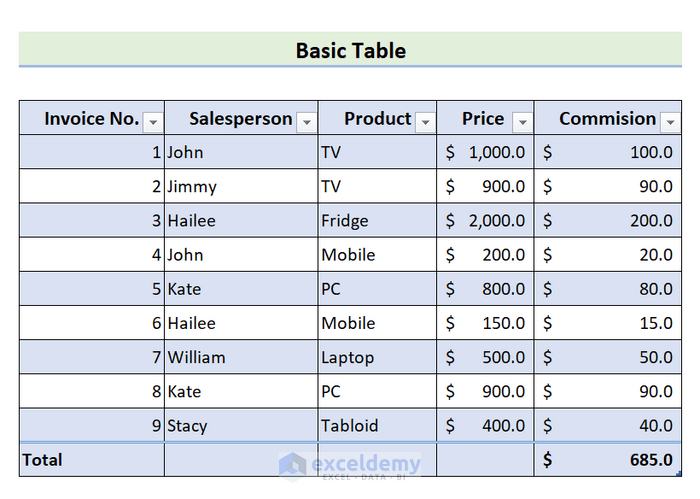Click the Tabloid product cell
Screen dimensions: 700x499
click(x=377, y=425)
